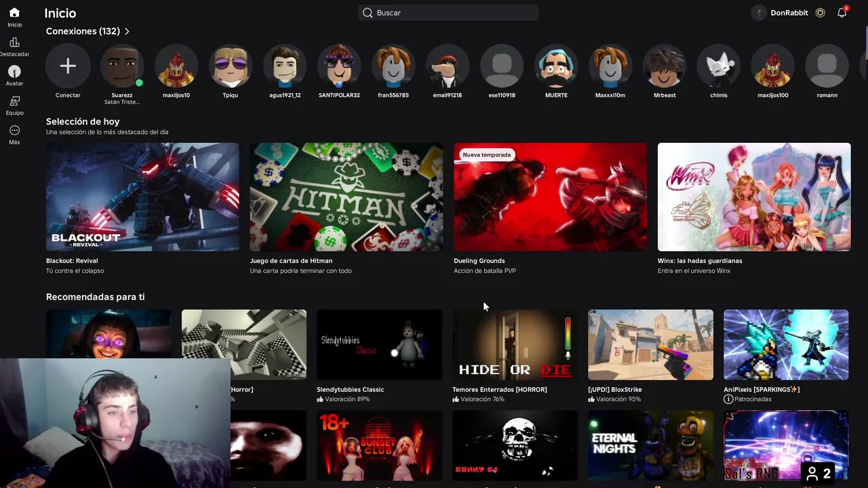Screen dimensions: 868x488
Task: Click the DonRabbit profile avatar icon
Action: (759, 13)
